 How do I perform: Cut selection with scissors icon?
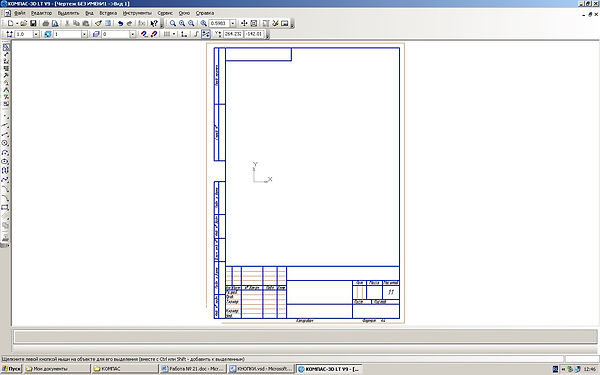67,23
